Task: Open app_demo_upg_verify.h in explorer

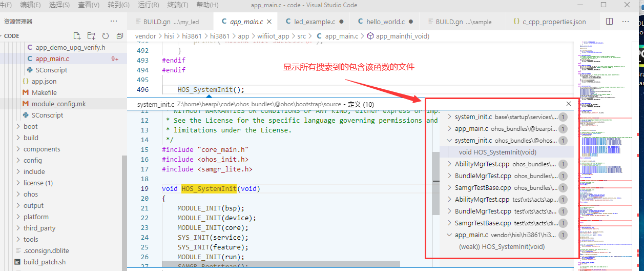Action: click(x=70, y=47)
